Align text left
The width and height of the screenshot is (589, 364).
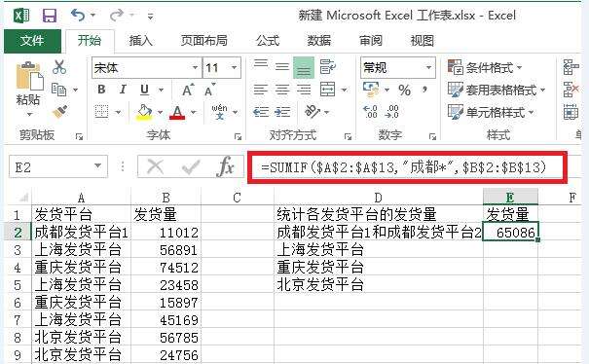[260, 90]
